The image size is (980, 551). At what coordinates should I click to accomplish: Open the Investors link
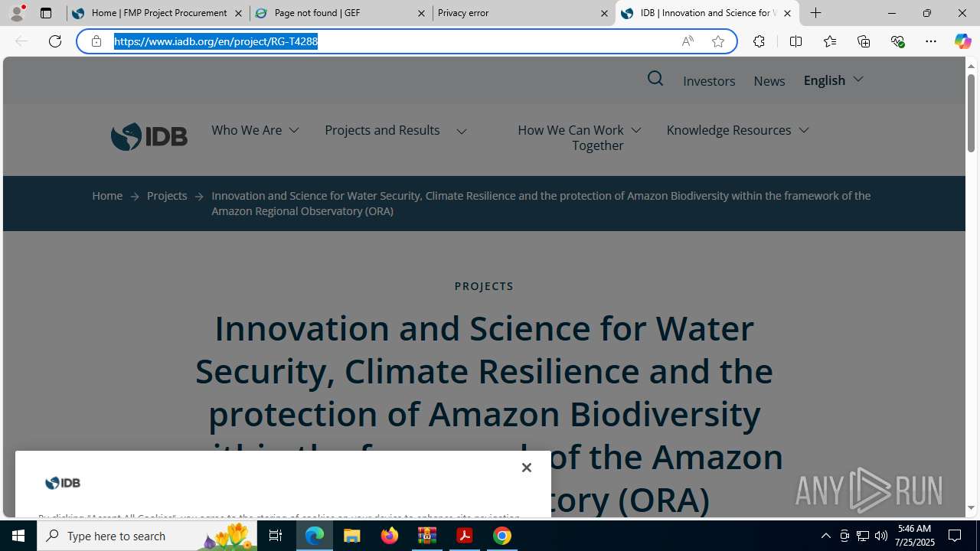[x=709, y=81]
